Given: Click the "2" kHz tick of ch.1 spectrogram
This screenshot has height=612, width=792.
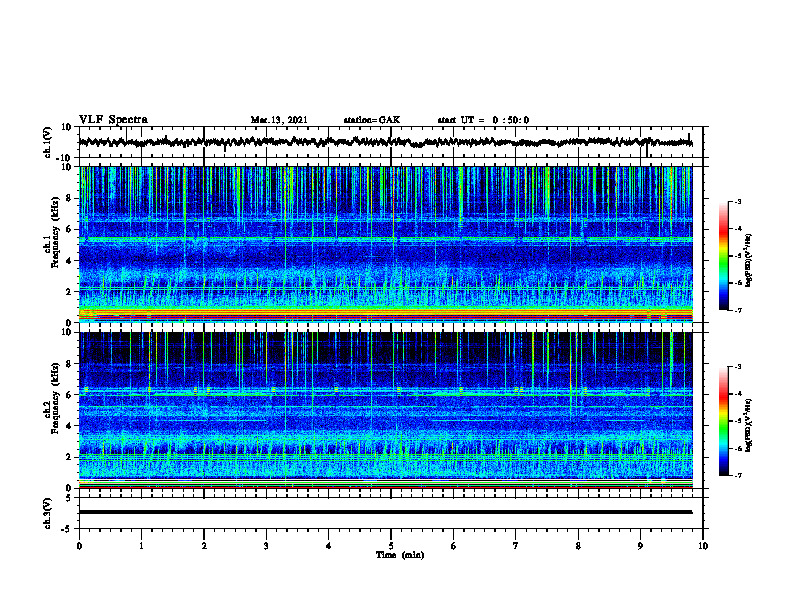Looking at the screenshot, I should 69,292.
